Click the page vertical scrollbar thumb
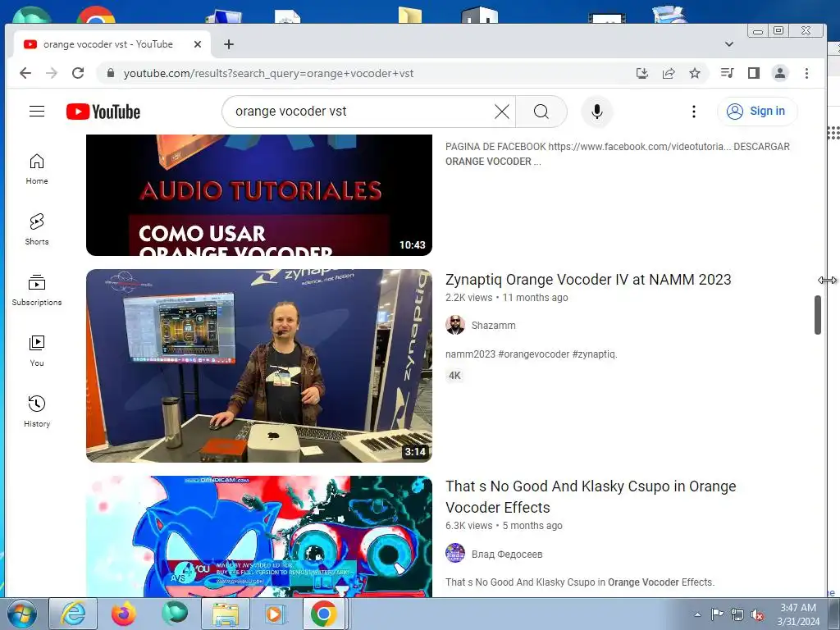This screenshot has height=630, width=840. coord(818,315)
